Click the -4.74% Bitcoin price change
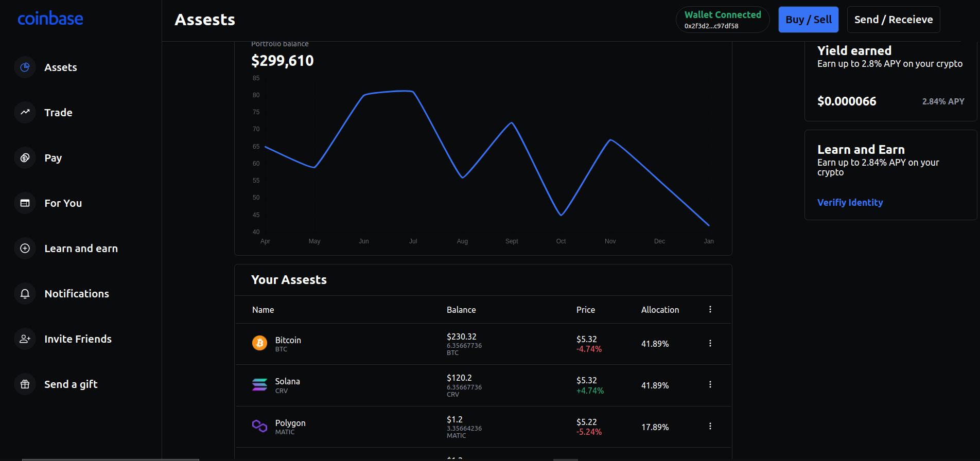Image resolution: width=980 pixels, height=461 pixels. (589, 349)
